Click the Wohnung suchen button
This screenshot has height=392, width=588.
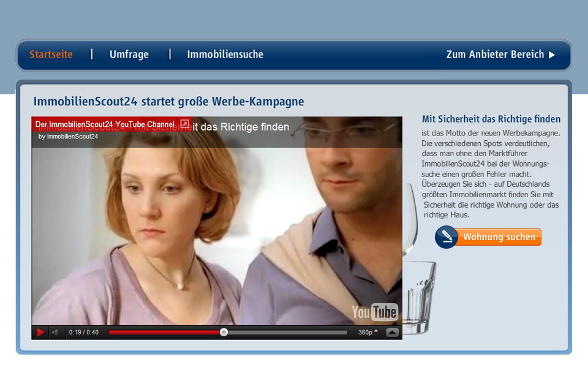(499, 237)
